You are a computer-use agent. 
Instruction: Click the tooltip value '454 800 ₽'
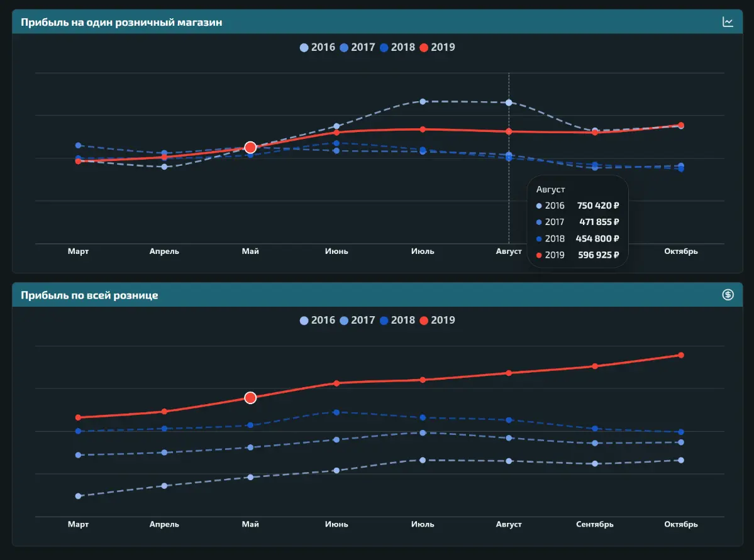597,238
